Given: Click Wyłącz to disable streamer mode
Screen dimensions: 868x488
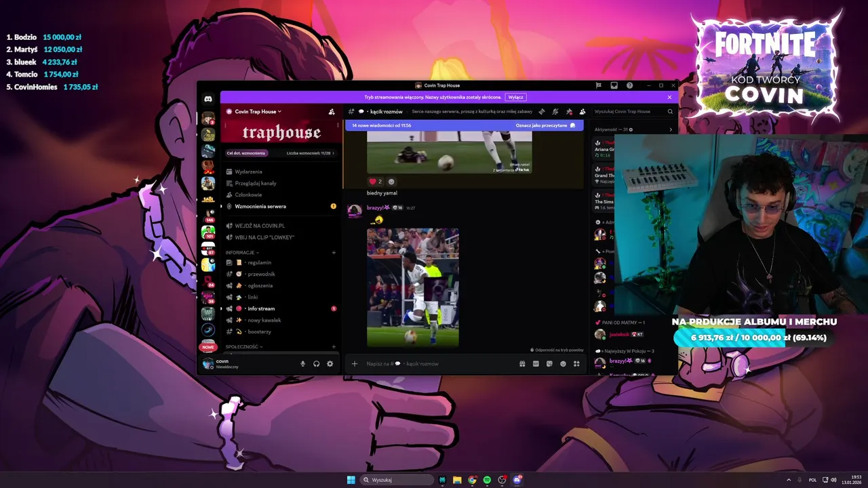Looking at the screenshot, I should click(x=515, y=97).
